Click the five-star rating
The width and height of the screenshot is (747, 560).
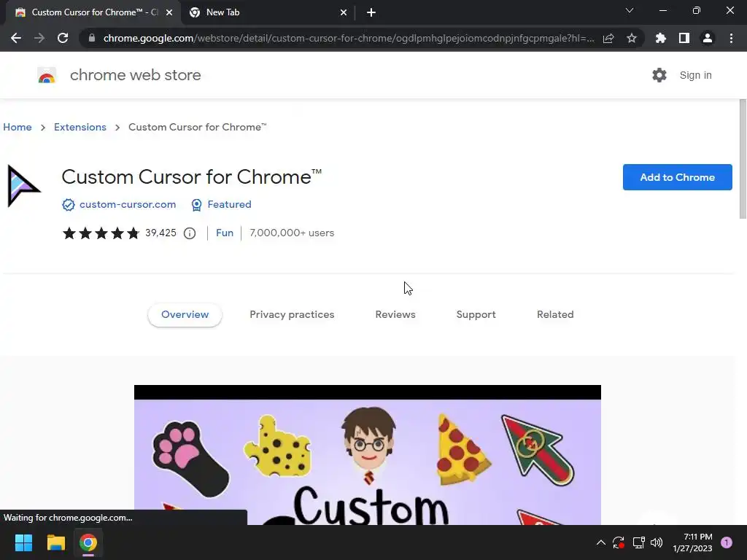tap(101, 233)
